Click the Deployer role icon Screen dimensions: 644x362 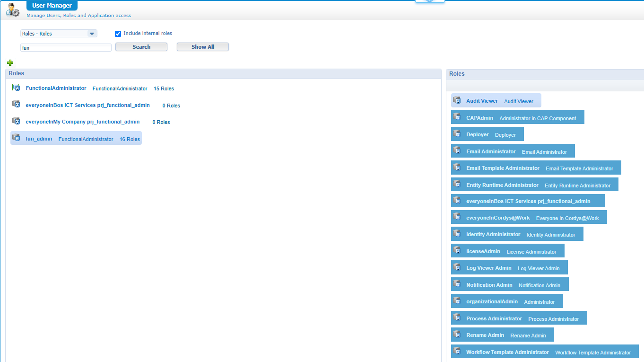point(457,134)
